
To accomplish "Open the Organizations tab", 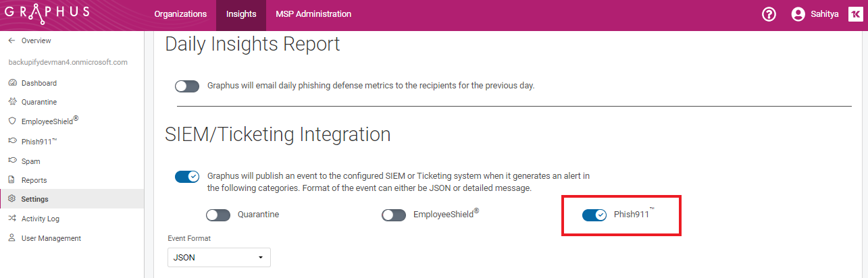I will pos(180,14).
